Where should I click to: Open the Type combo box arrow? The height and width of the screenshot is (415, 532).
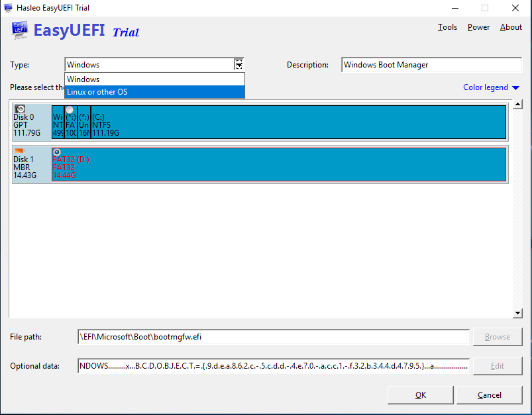point(239,64)
